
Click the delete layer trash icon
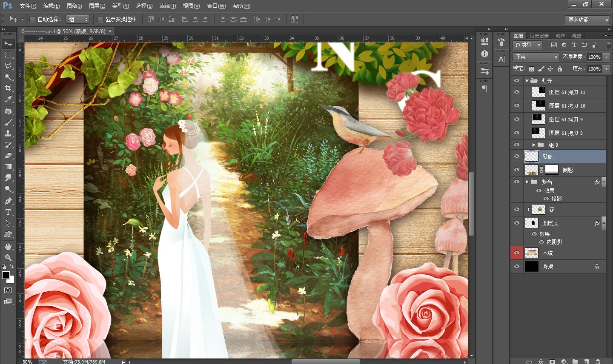click(x=598, y=361)
